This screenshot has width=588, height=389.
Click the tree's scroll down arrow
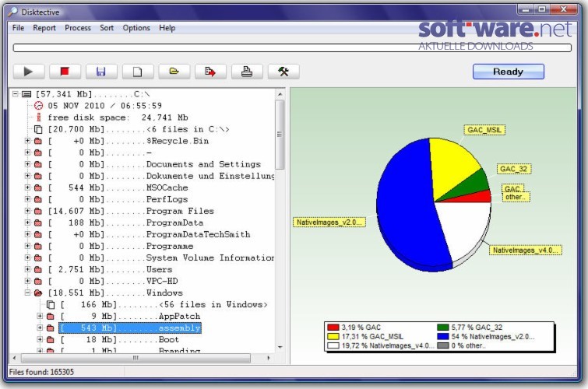(x=280, y=348)
